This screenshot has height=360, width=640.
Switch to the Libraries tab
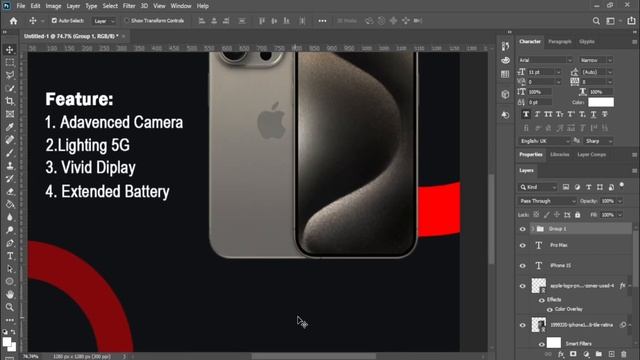pyautogui.click(x=560, y=155)
